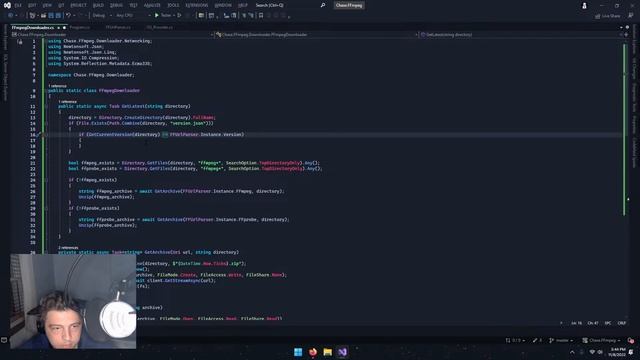Open the Any CPU platform dropdown
This screenshot has height=360, width=640.
point(133,16)
